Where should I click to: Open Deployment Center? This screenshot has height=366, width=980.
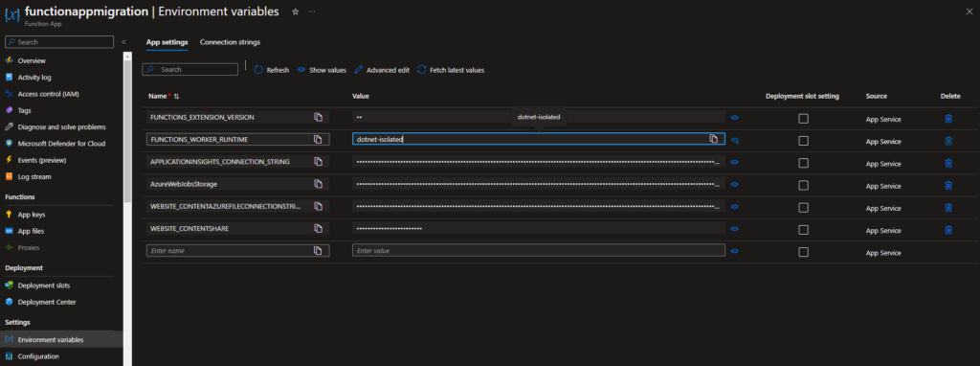47,302
